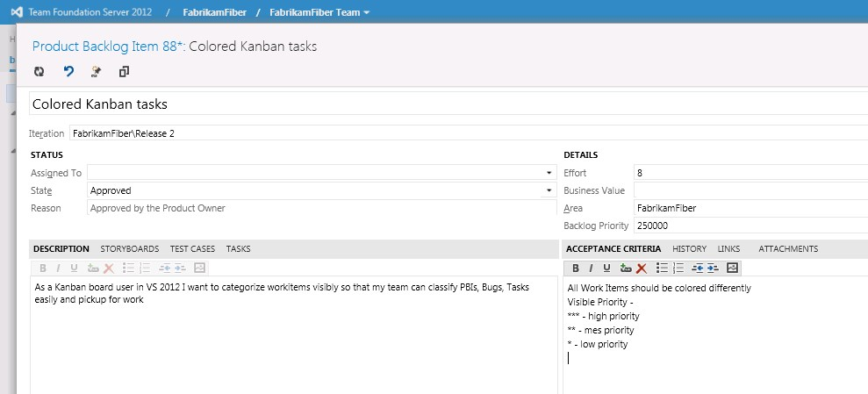Expand the FabrikamFiber Team dropdown
This screenshot has width=868, height=394.
[367, 12]
